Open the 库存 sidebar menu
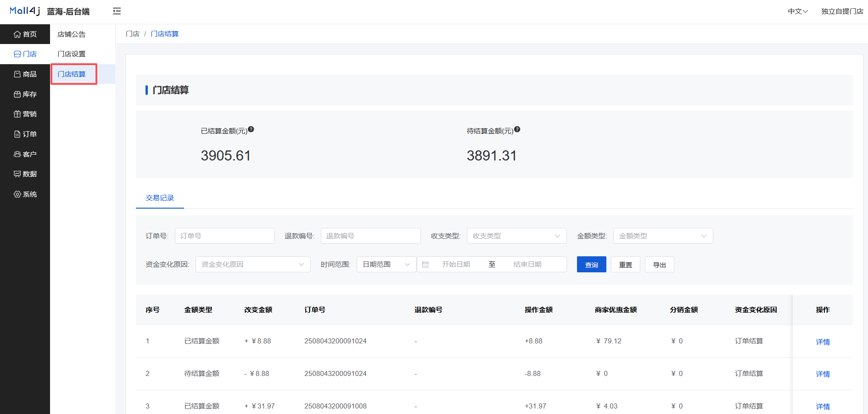 pyautogui.click(x=25, y=94)
